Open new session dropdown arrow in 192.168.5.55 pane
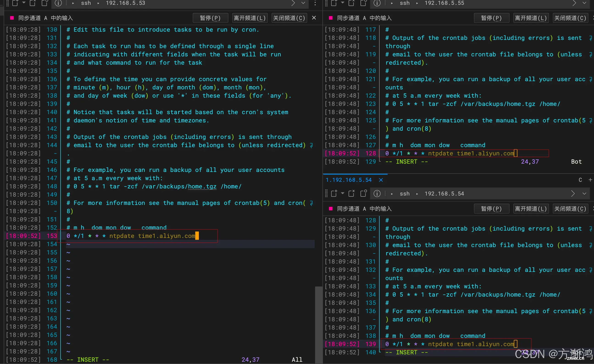The height and width of the screenshot is (364, 594). [343, 3]
